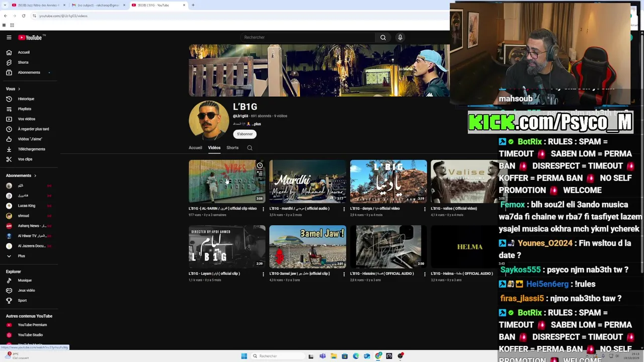Select the Vidéos channel tab
Screen dimensions: 644x362
click(x=214, y=148)
